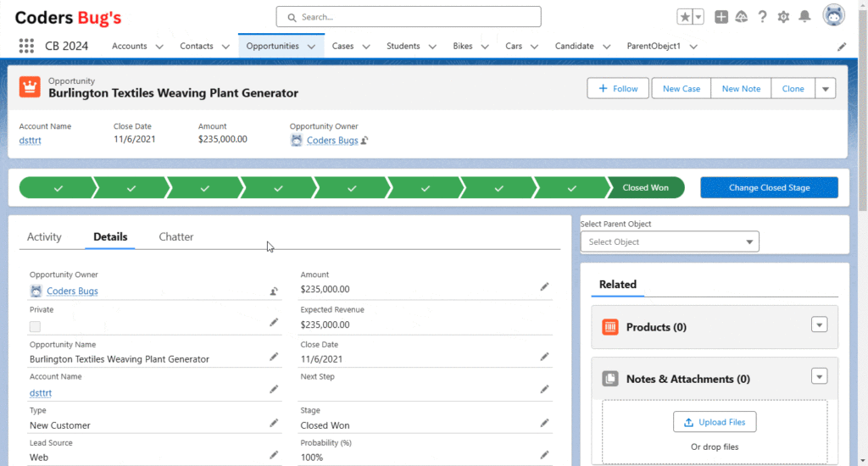The image size is (868, 466).
Task: Edit the Stage field pencil icon
Action: coord(545,423)
